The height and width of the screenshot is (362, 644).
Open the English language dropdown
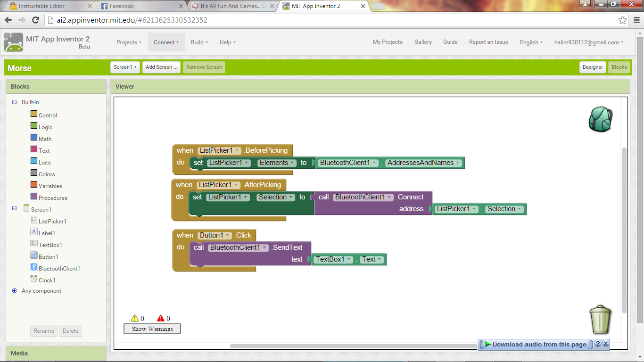point(531,42)
